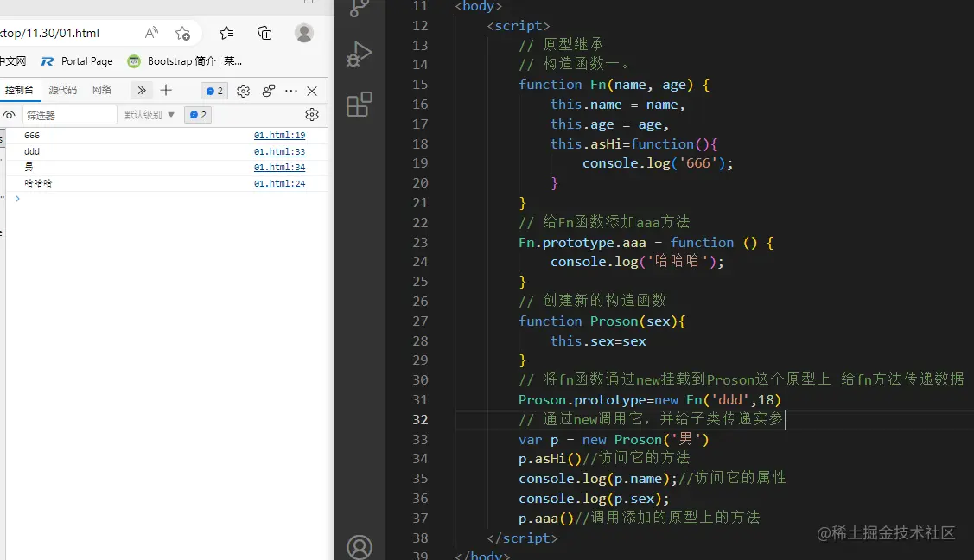This screenshot has height=560, width=974.
Task: Click 'console.log(p.sex);' code line
Action: coord(594,499)
